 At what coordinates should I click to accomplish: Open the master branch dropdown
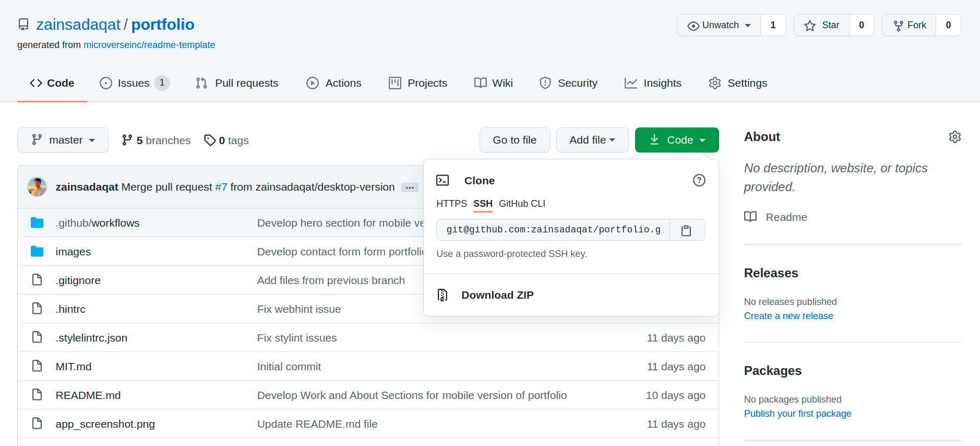pos(63,140)
